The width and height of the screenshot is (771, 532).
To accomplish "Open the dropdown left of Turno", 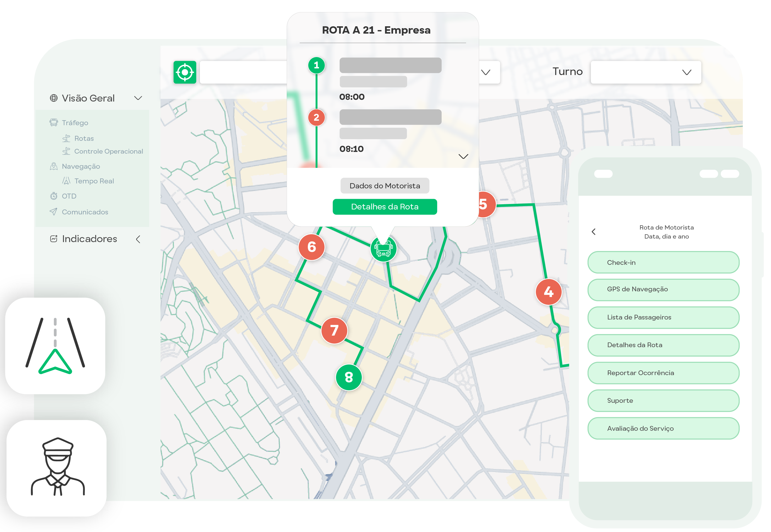I will coord(489,72).
